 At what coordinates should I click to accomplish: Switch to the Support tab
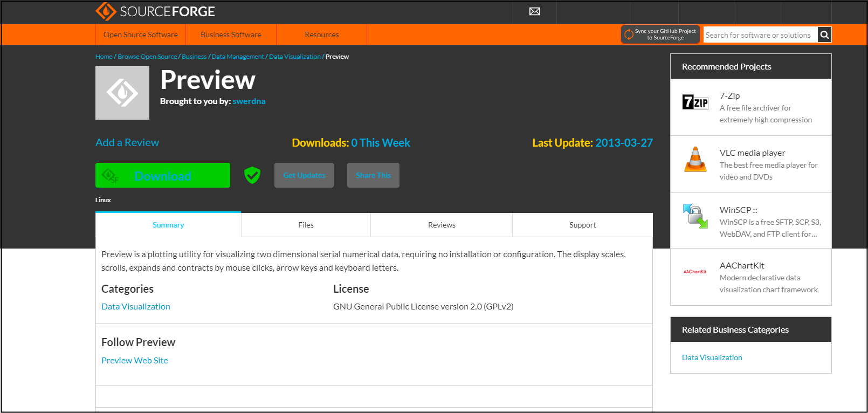tap(583, 225)
